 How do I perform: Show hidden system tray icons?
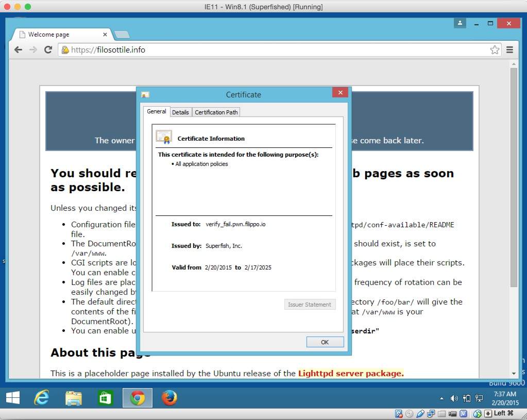[441, 398]
